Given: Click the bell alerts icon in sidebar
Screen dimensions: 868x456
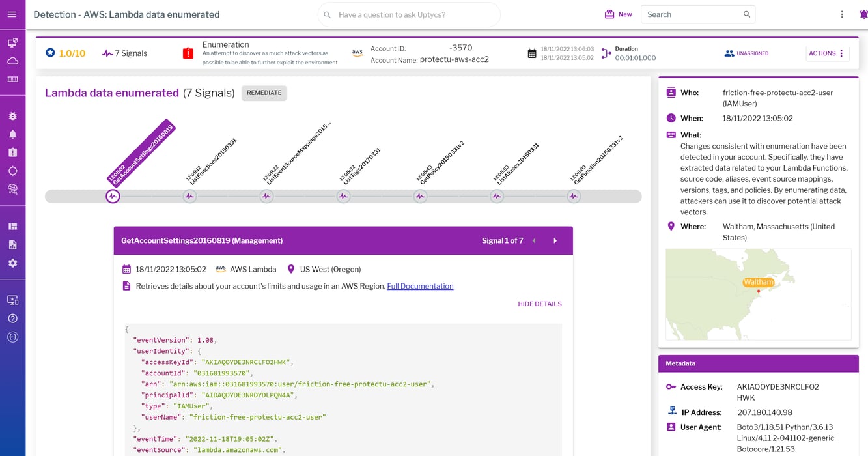Looking at the screenshot, I should (12, 134).
